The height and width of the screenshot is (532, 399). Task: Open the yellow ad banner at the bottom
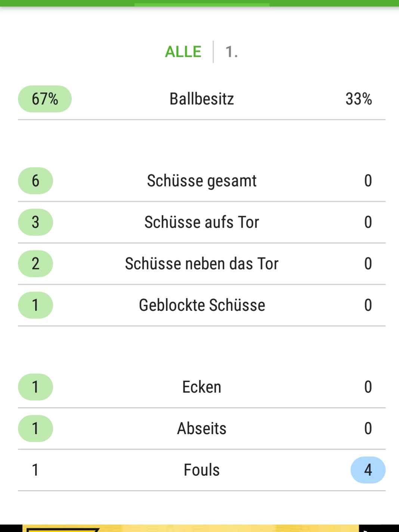tap(191, 528)
